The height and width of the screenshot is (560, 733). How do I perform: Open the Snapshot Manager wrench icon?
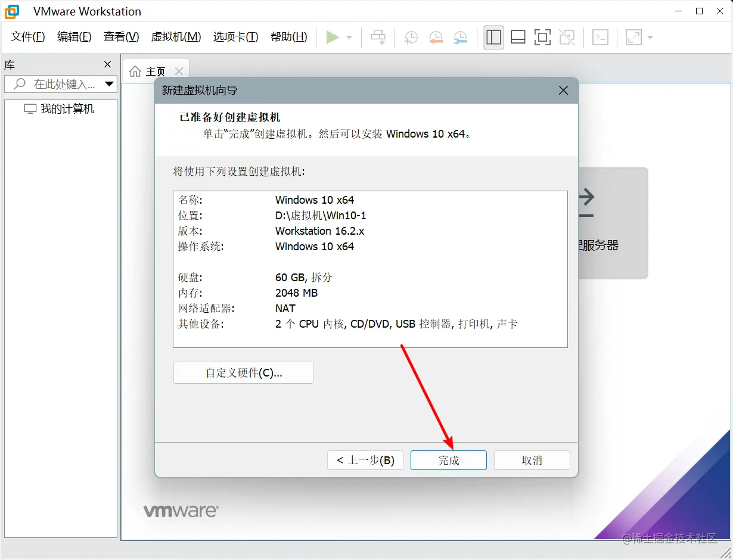[460, 38]
